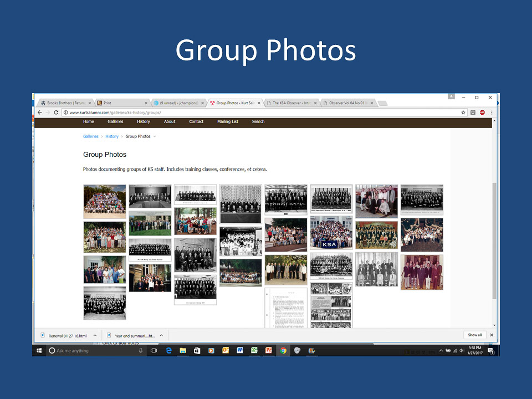532x399 pixels.
Task: Click the Windows Start button
Action: [x=39, y=351]
